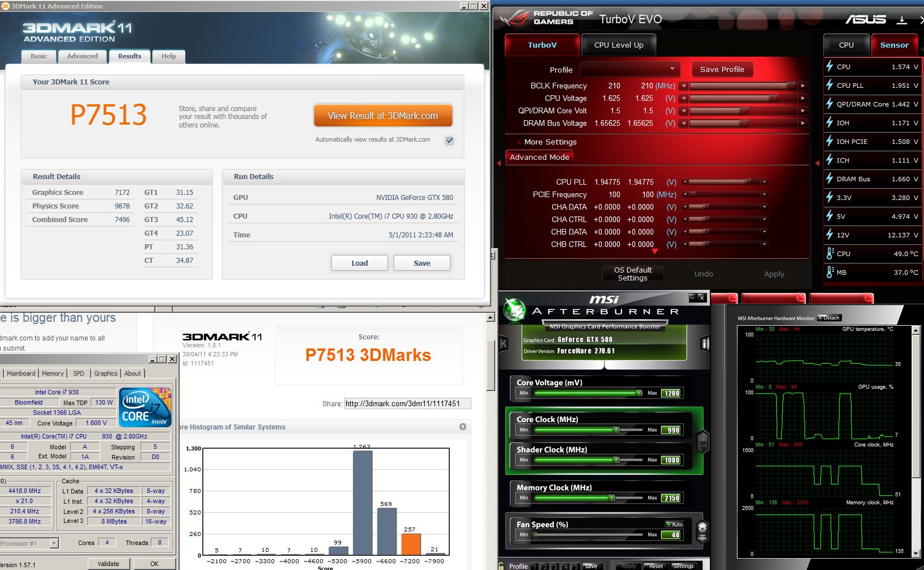Viewport: 924px width, 570px height.
Task: Collapse the Histogram of Similar Systems section
Action: point(463,427)
